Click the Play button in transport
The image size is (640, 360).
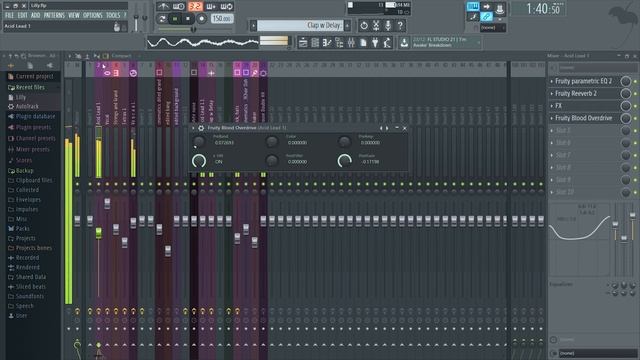tap(175, 18)
